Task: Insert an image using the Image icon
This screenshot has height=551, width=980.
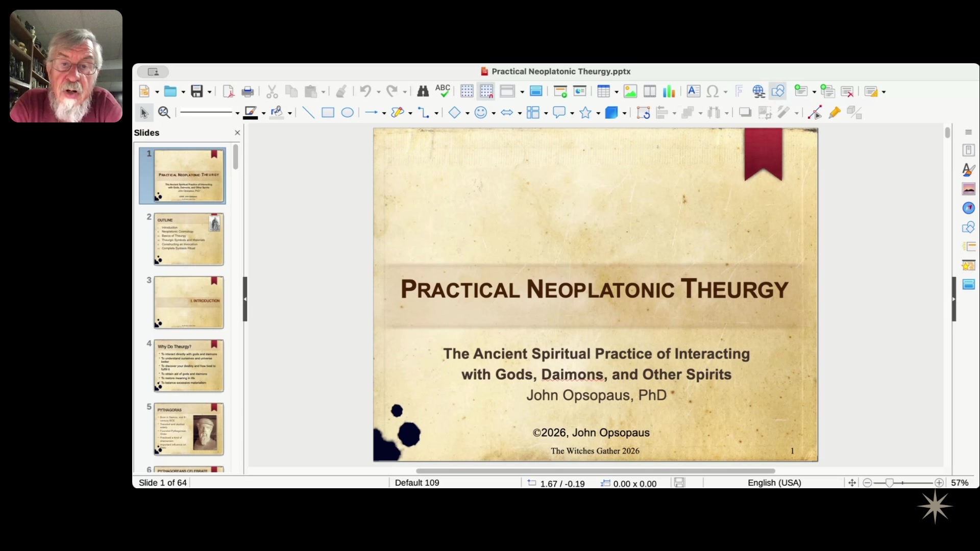Action: coord(630,92)
